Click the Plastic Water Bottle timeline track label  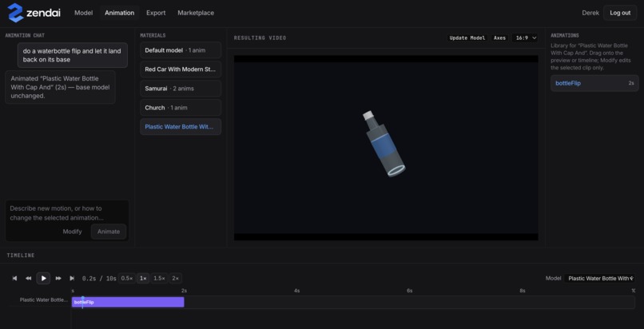tap(44, 300)
